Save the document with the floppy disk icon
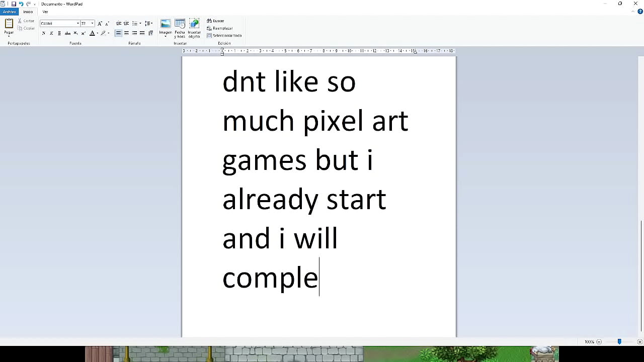The height and width of the screenshot is (362, 644). point(14,4)
